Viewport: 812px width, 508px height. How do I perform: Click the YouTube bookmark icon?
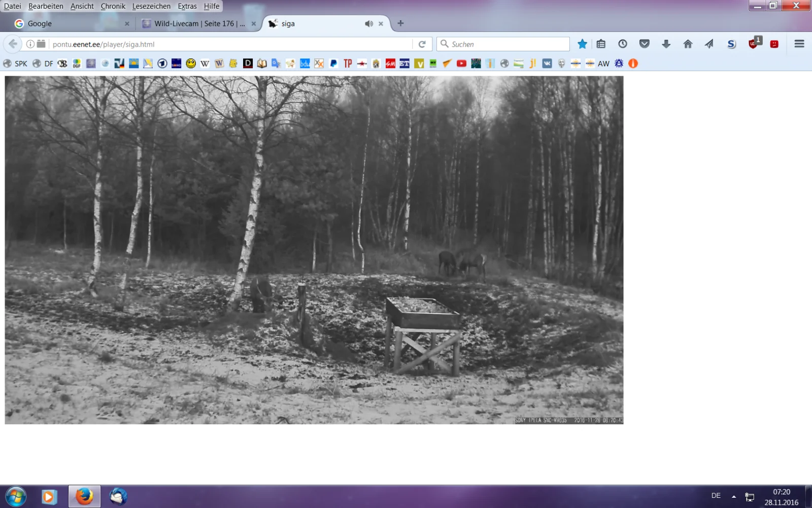tap(461, 63)
